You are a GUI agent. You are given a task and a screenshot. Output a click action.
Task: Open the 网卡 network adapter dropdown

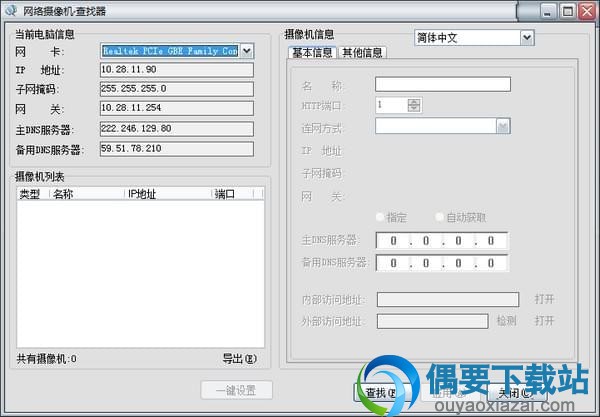click(247, 51)
